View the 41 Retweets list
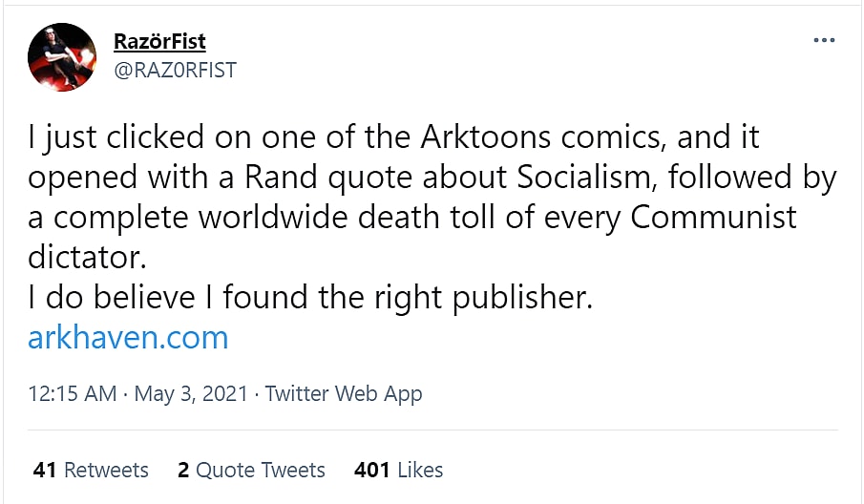Viewport: 864px width, 504px height. 91,470
